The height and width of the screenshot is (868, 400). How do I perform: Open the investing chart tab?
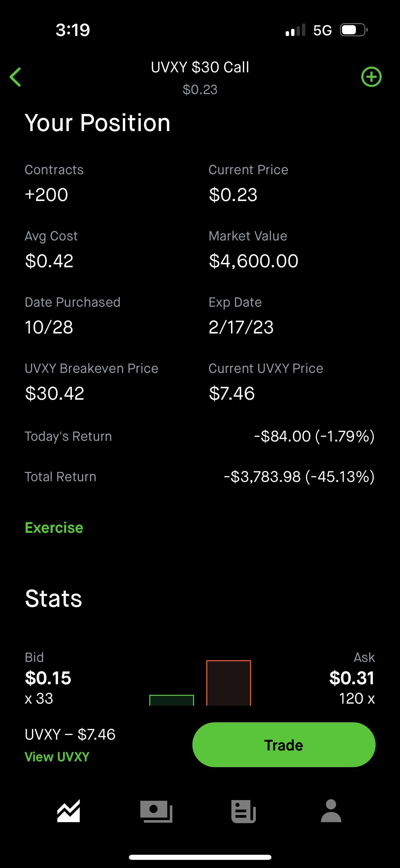pos(69,811)
